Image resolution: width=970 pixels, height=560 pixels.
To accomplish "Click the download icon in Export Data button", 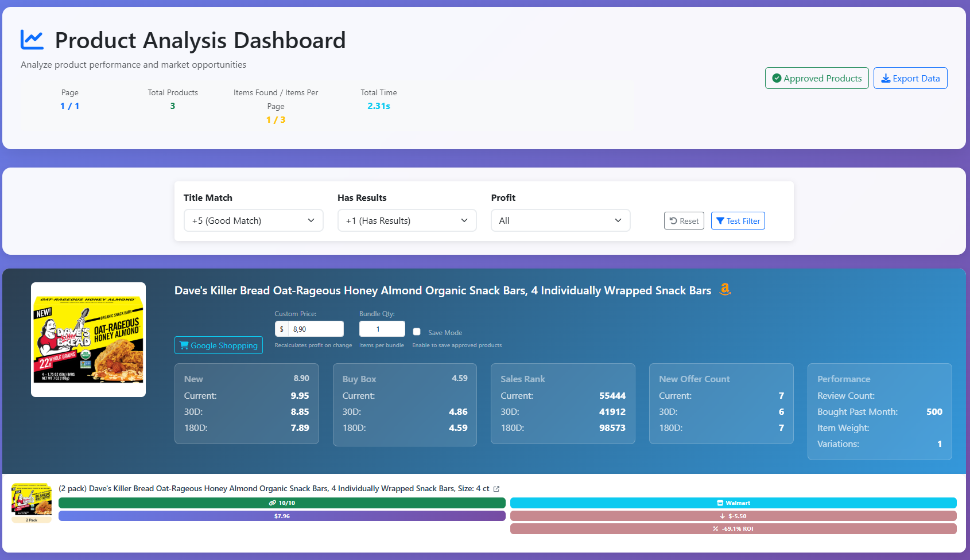I will [887, 78].
